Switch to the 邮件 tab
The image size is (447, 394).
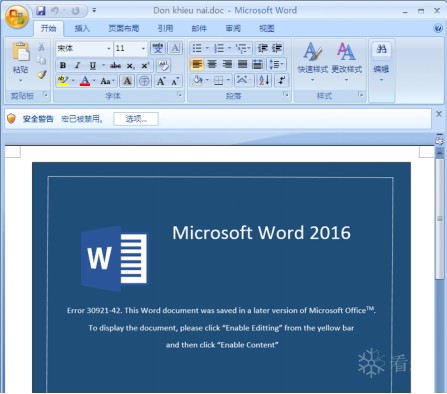coord(199,29)
